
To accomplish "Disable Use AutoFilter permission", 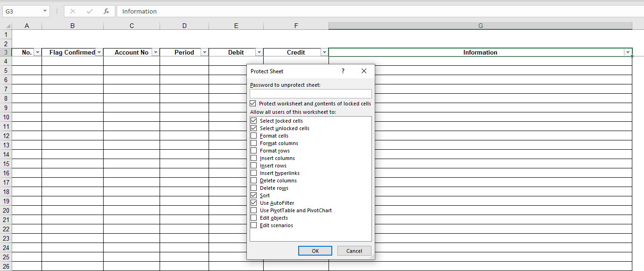I will pyautogui.click(x=254, y=202).
